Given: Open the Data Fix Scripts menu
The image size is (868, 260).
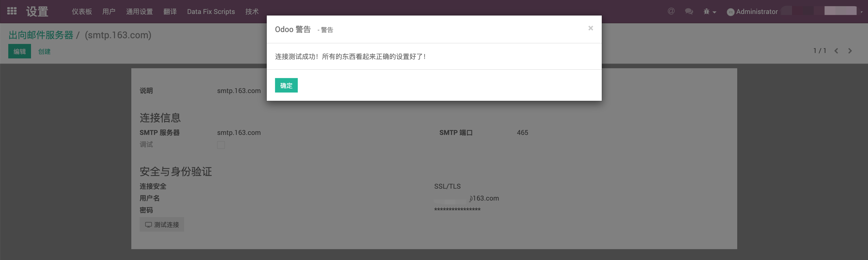Looking at the screenshot, I should (x=211, y=11).
